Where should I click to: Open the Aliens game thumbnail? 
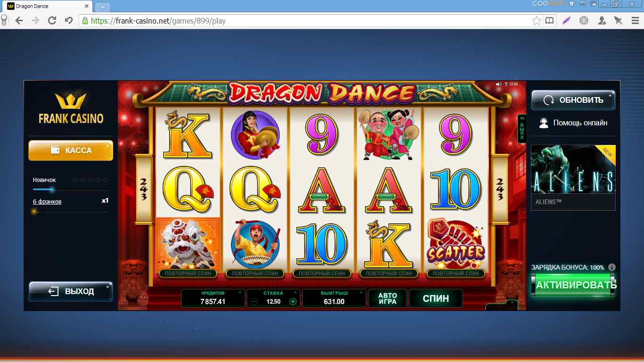[x=573, y=177]
